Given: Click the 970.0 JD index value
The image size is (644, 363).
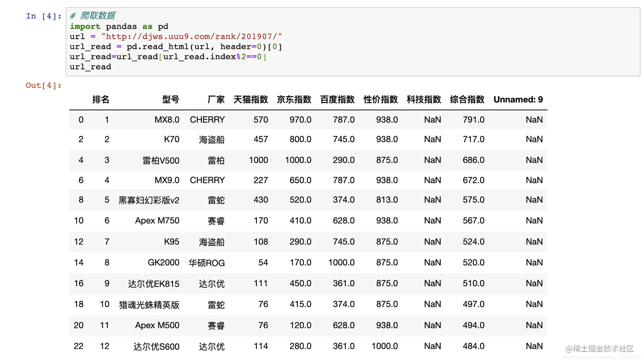Looking at the screenshot, I should pyautogui.click(x=300, y=120).
